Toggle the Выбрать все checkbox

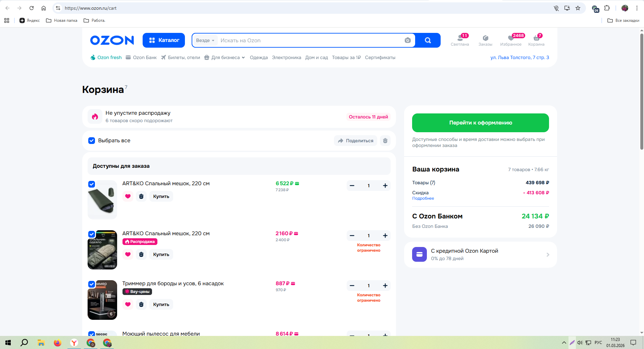coord(92,141)
